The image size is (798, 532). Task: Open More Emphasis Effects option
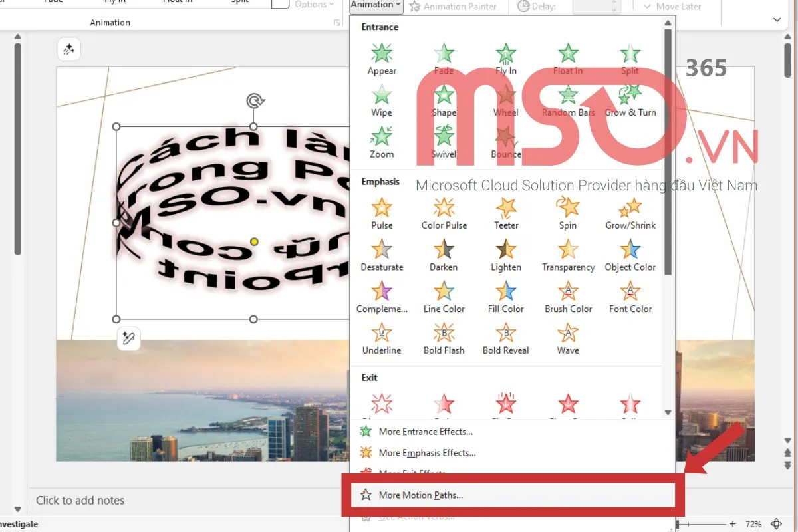tap(427, 453)
